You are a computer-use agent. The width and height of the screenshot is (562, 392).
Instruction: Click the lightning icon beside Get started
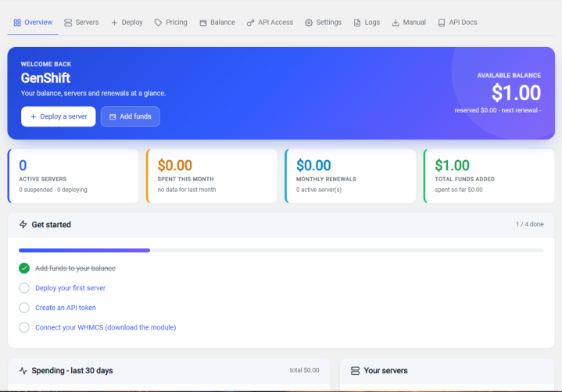[23, 224]
